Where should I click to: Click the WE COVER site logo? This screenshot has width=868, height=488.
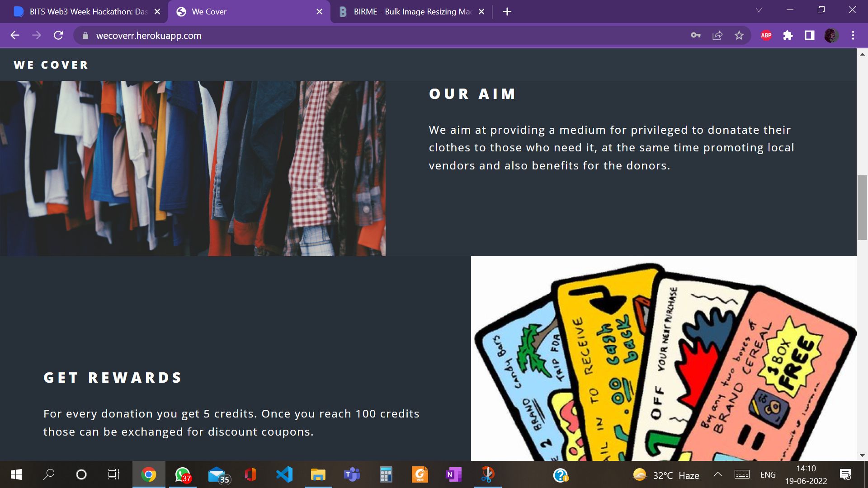click(51, 65)
